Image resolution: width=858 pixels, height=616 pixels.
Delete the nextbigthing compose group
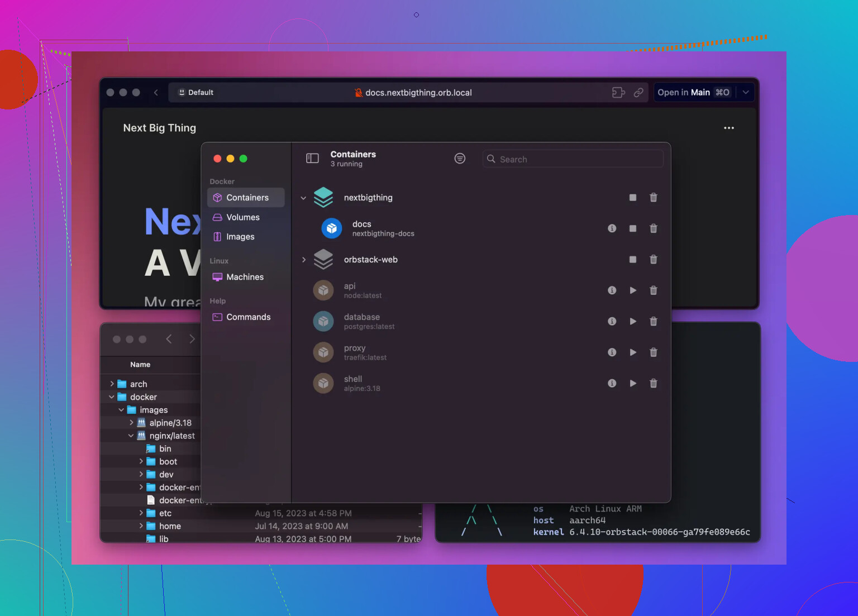(x=653, y=198)
